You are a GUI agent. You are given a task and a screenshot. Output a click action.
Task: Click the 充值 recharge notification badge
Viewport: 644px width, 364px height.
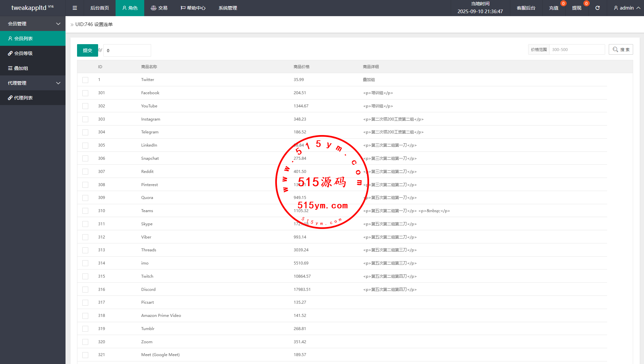[x=563, y=4]
